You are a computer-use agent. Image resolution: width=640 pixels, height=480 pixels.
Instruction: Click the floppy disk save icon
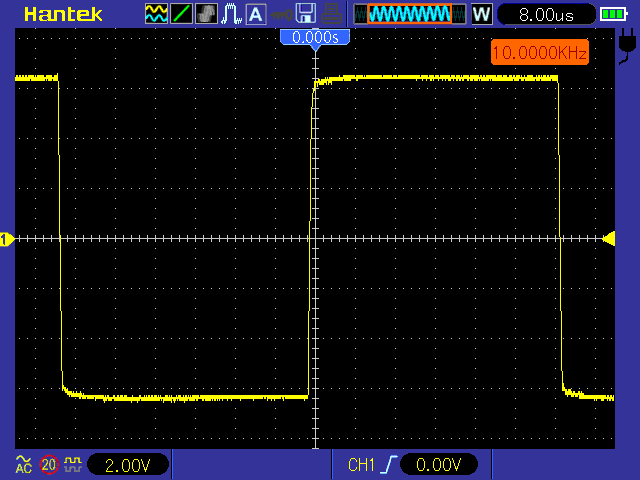coord(306,13)
